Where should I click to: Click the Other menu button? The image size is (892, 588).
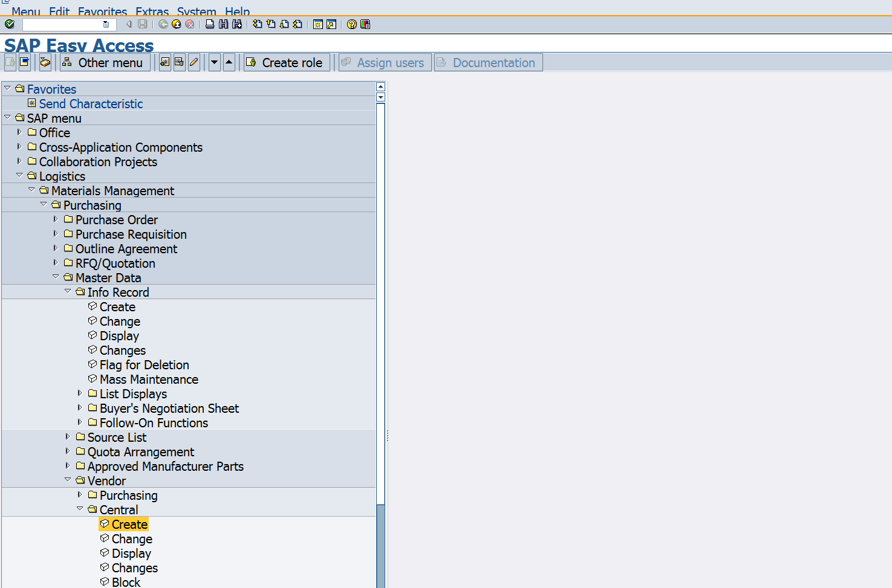[x=105, y=62]
